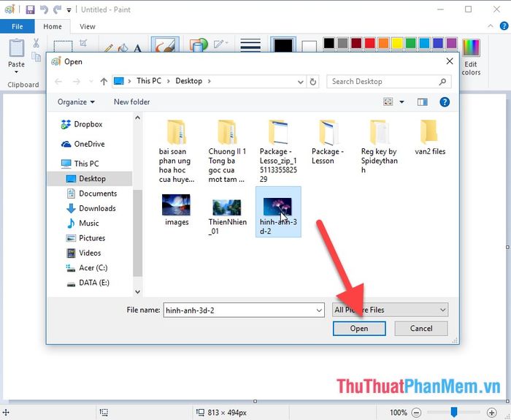Pick the purple color swatch
Image resolution: width=511 pixels, height=420 pixels.
[x=451, y=43]
